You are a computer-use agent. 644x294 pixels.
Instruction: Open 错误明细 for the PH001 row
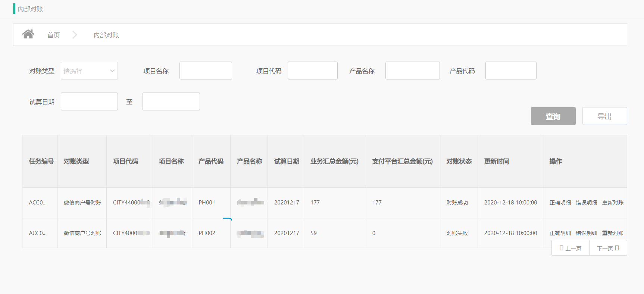tap(587, 203)
